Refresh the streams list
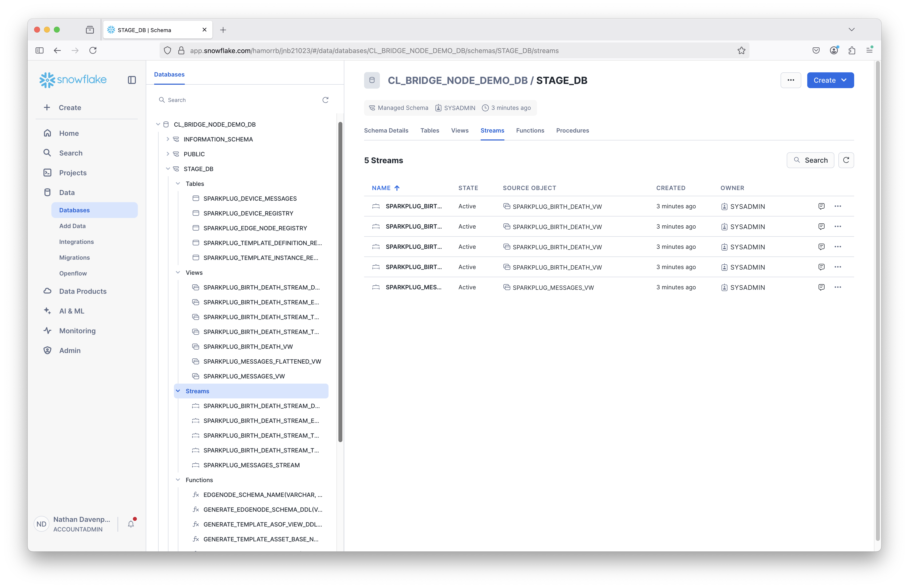 click(846, 160)
